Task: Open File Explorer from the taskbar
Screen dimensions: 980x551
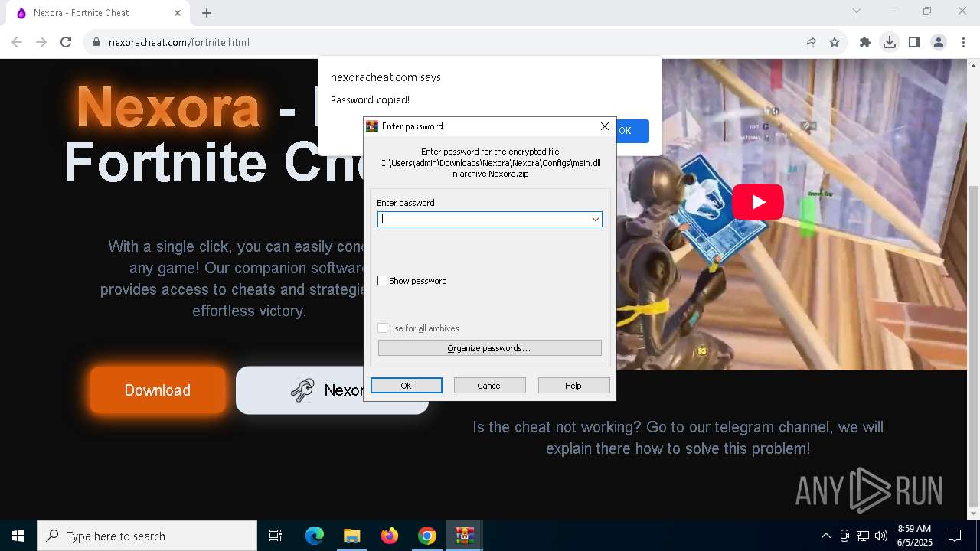Action: [351, 536]
